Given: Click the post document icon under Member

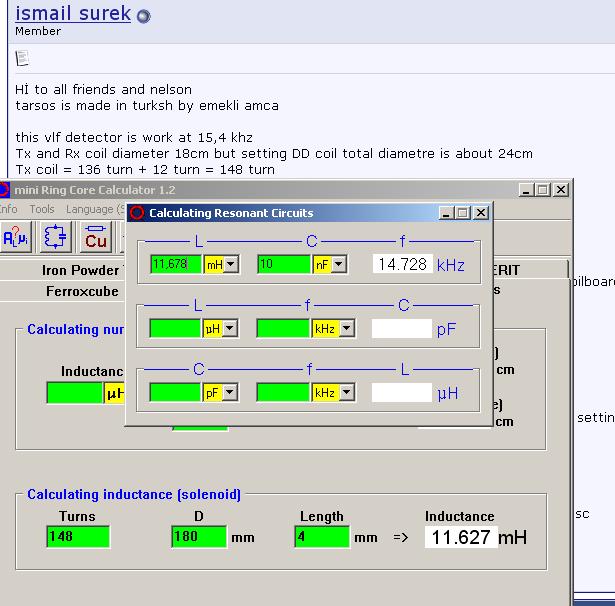Looking at the screenshot, I should pyautogui.click(x=22, y=58).
